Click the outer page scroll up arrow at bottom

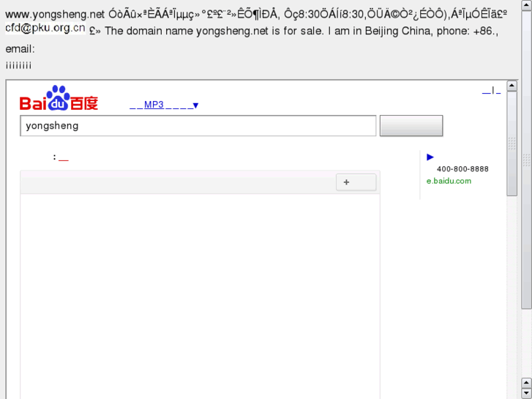click(x=526, y=383)
